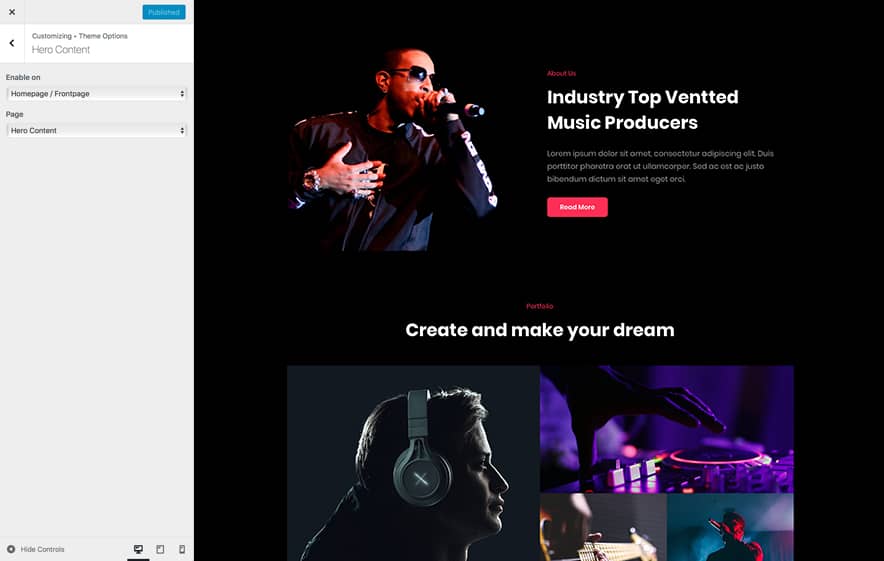Open the headphones man portfolio image
Viewport: 884px width, 561px height.
pyautogui.click(x=413, y=463)
